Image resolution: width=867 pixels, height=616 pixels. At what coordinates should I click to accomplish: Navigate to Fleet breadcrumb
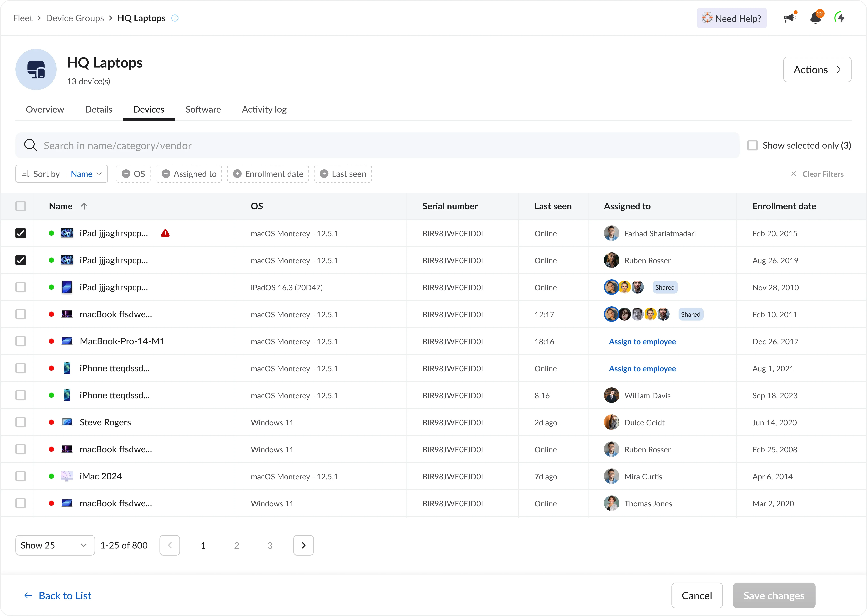click(x=23, y=18)
